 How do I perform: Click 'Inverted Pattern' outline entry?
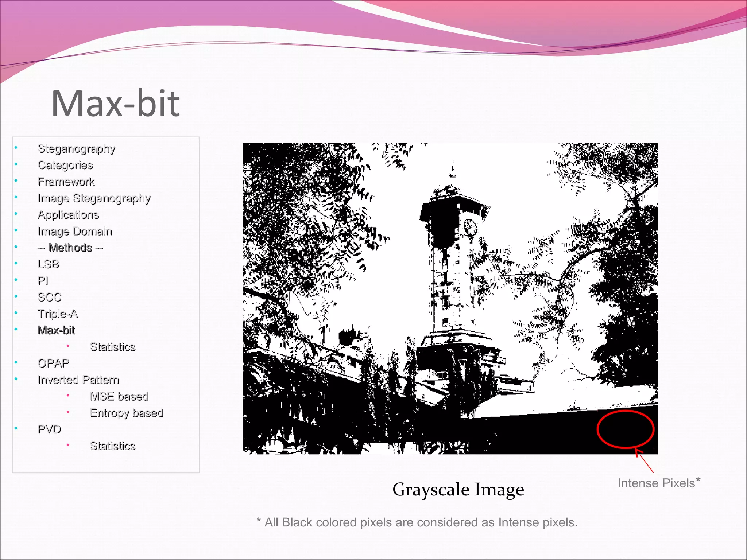(79, 380)
